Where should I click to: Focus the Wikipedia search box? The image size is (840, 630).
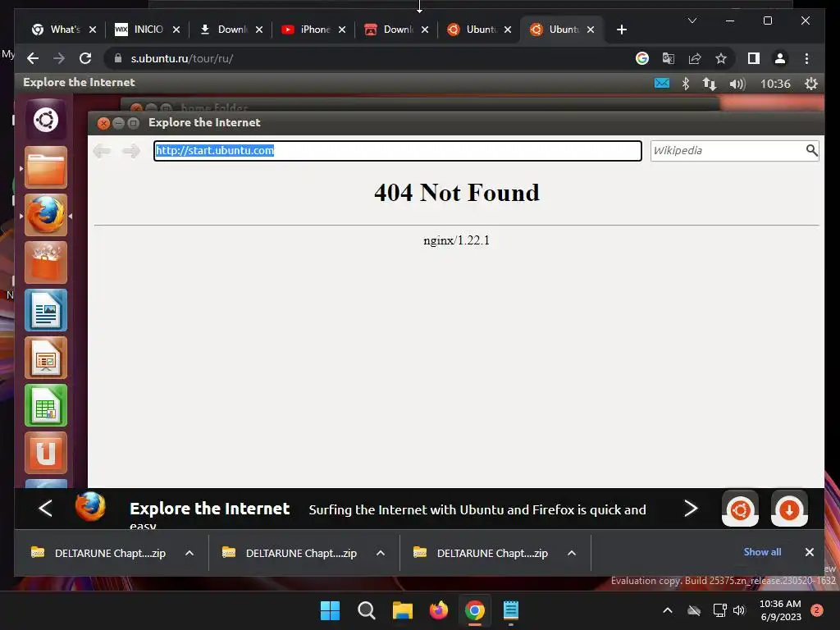pyautogui.click(x=728, y=151)
